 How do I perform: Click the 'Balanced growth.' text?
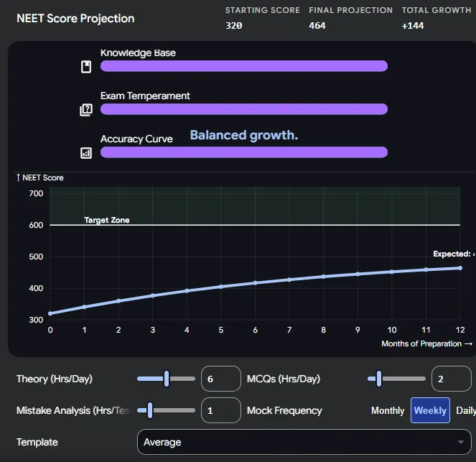pyautogui.click(x=244, y=135)
